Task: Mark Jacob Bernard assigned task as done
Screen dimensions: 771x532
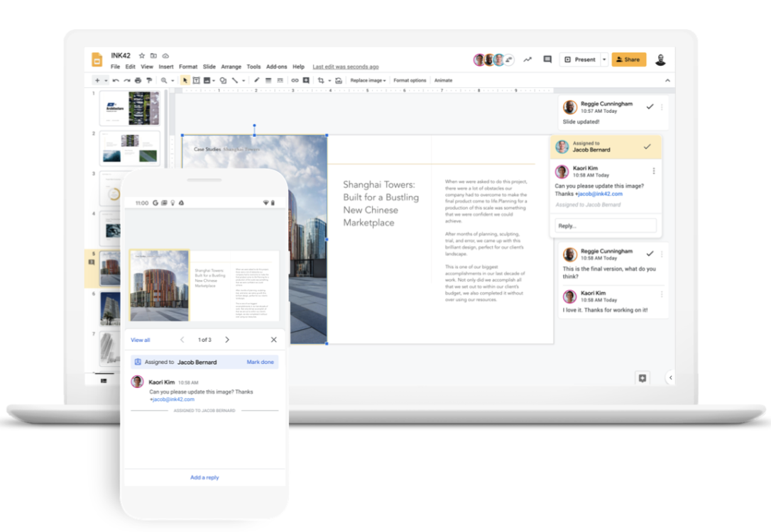Action: (x=647, y=147)
